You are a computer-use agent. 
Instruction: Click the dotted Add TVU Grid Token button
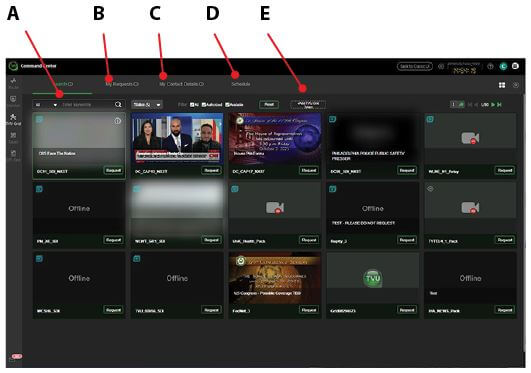308,104
